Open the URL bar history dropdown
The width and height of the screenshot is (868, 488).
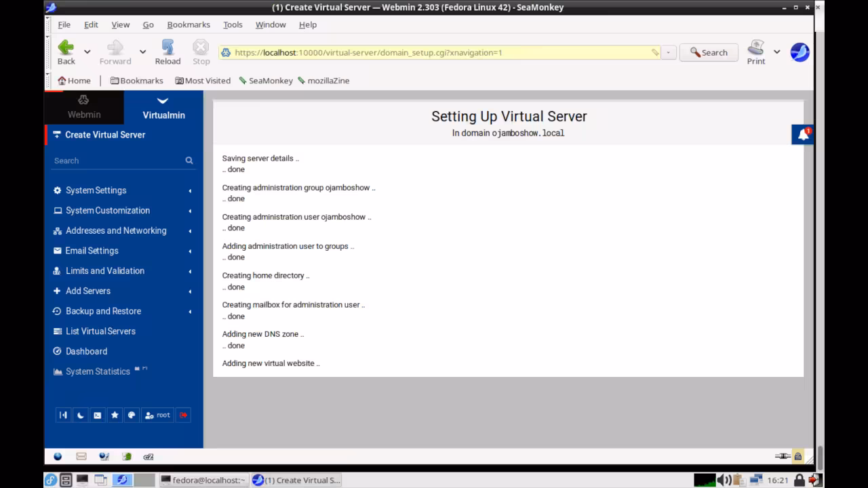click(669, 52)
